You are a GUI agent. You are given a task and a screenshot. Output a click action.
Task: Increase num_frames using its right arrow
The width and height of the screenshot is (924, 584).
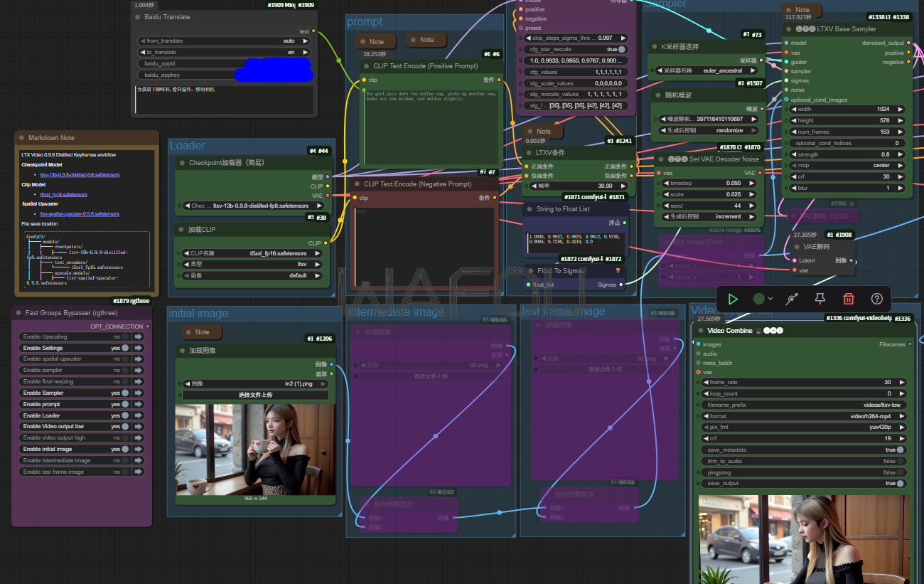[901, 132]
